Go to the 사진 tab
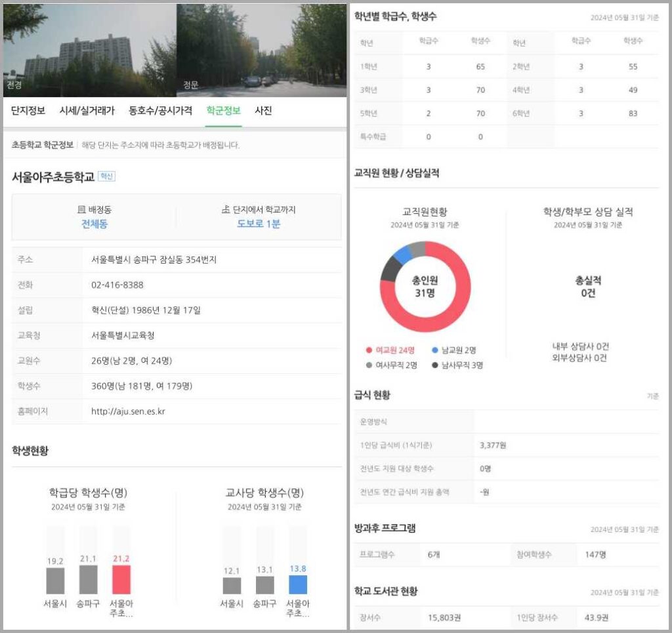The height and width of the screenshot is (633, 672). coord(263,111)
